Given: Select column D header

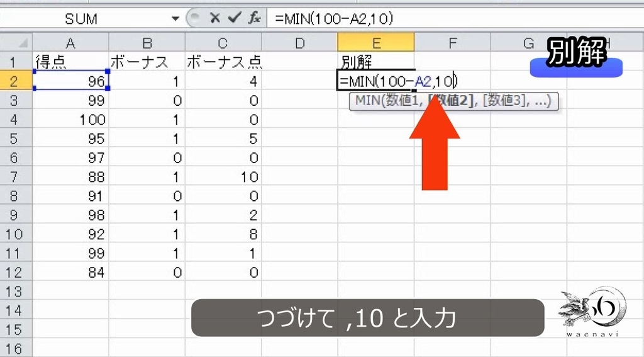Looking at the screenshot, I should [299, 43].
